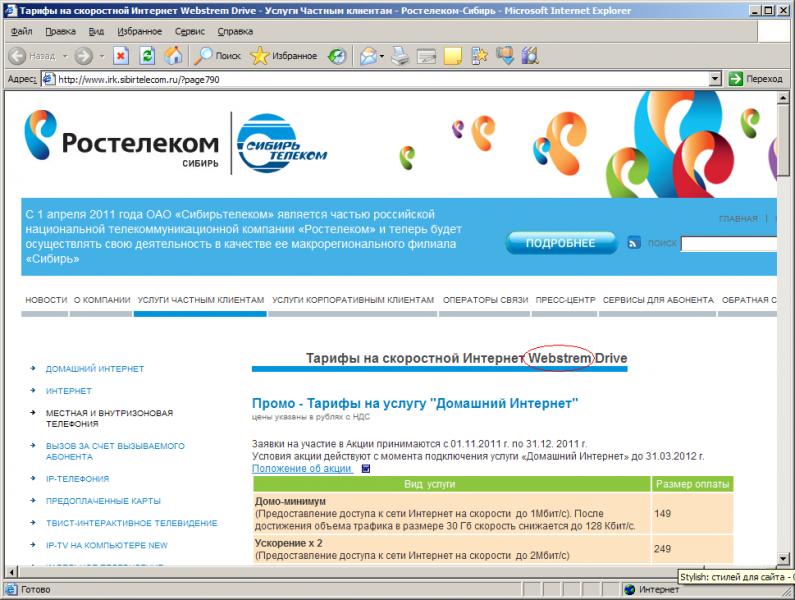Open the Сервис menu
795x600 pixels.
coord(190,31)
